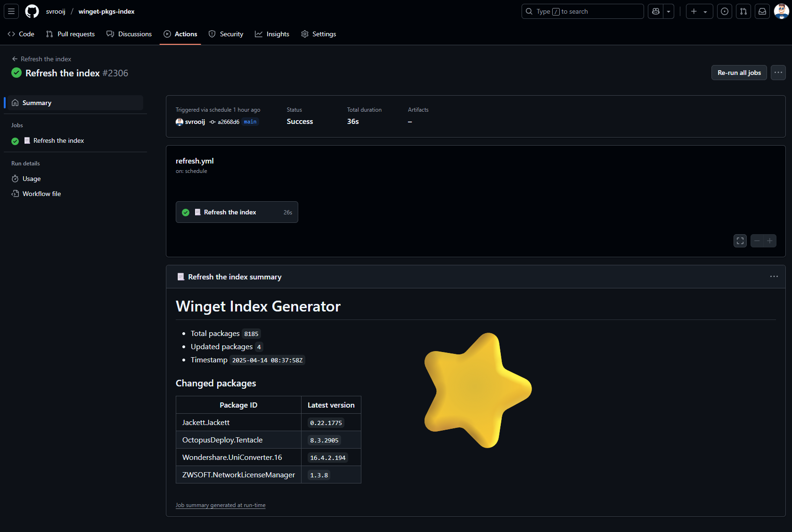Image resolution: width=792 pixels, height=532 pixels.
Task: Open the winget-pkgs-index repository link
Action: point(106,11)
